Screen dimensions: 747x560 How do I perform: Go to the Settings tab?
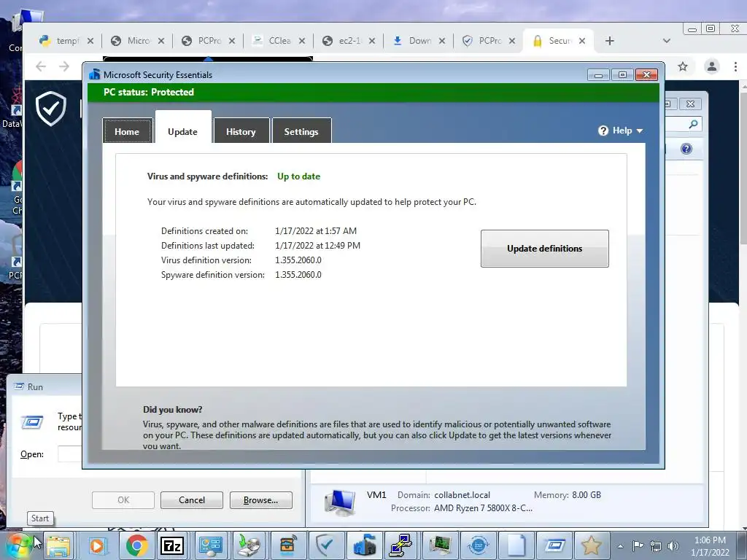pos(301,131)
